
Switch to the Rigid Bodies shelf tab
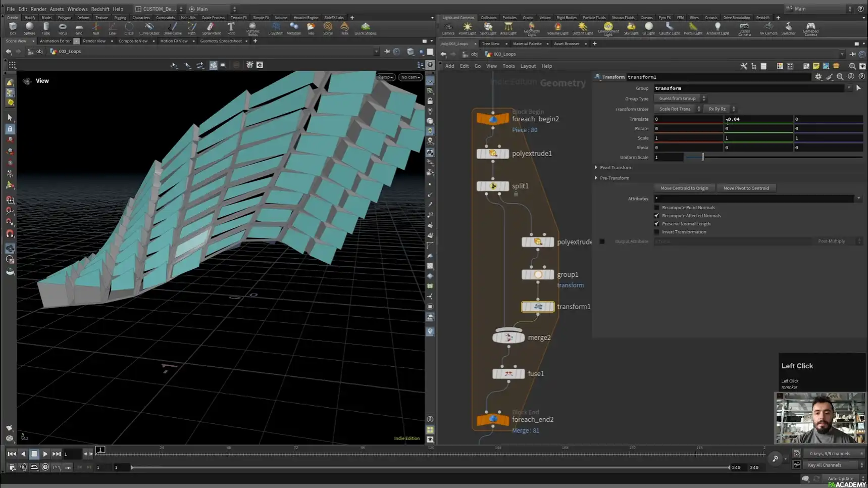567,17
